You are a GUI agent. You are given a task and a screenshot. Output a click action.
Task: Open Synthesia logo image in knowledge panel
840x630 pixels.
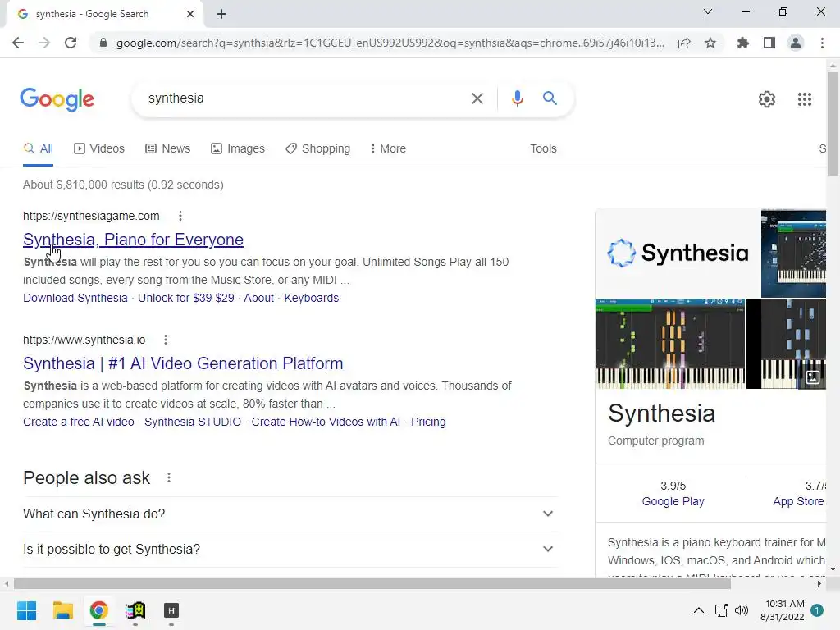point(678,253)
